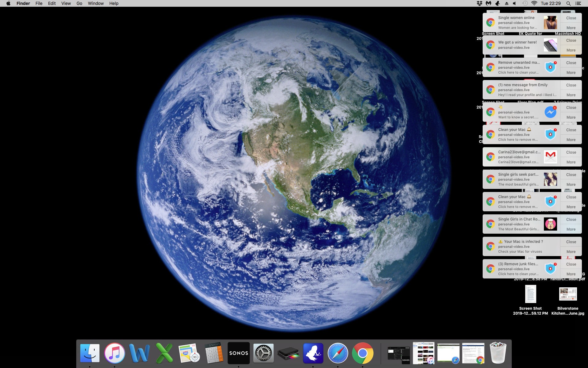Screen dimensions: 588x368
Task: Open Safari browser from the Dock
Action: tap(338, 353)
